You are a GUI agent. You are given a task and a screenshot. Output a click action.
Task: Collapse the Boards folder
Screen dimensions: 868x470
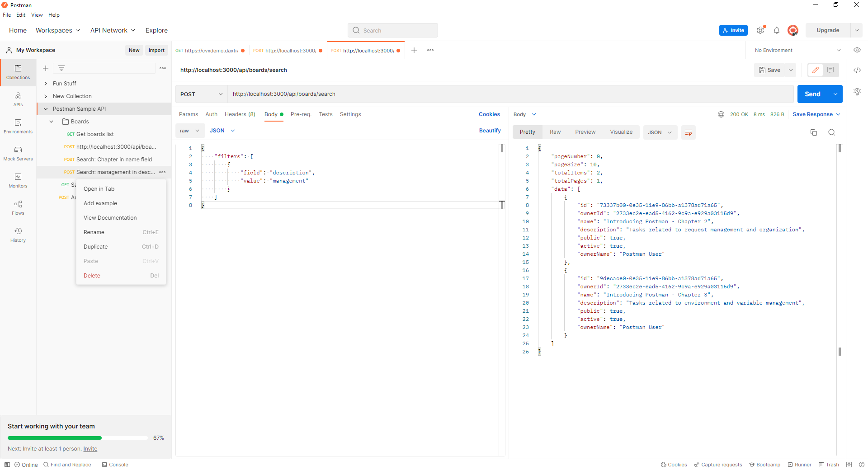tap(51, 122)
